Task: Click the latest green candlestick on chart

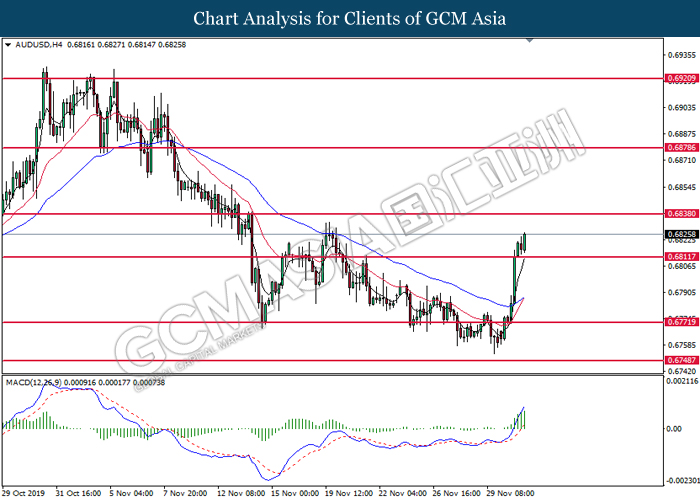Action: [x=525, y=242]
